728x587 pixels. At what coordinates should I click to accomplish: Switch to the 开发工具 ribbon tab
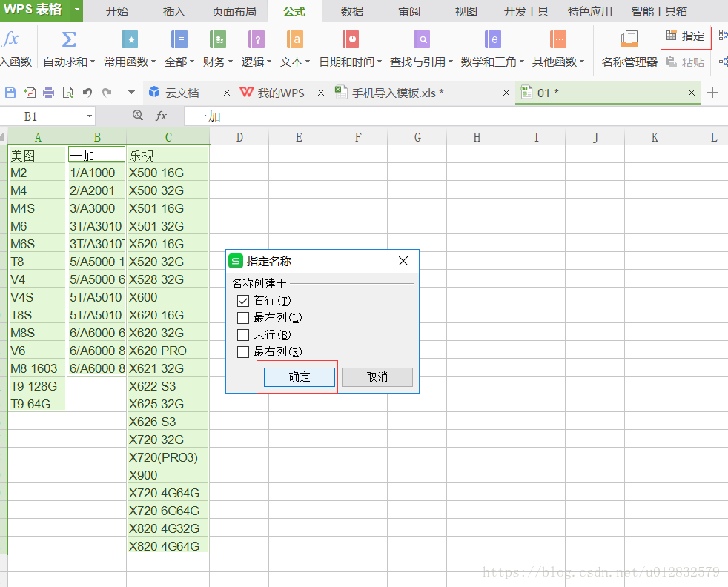pos(526,11)
